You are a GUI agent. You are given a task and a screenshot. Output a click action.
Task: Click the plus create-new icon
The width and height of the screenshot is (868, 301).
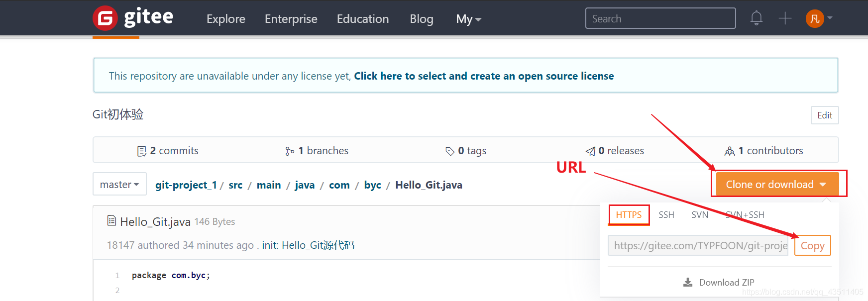(x=785, y=18)
